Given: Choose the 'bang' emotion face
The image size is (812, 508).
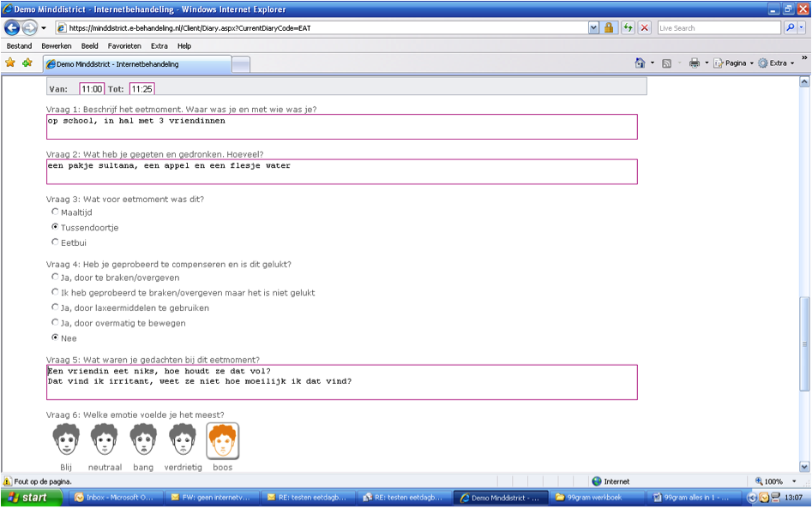Looking at the screenshot, I should [143, 440].
